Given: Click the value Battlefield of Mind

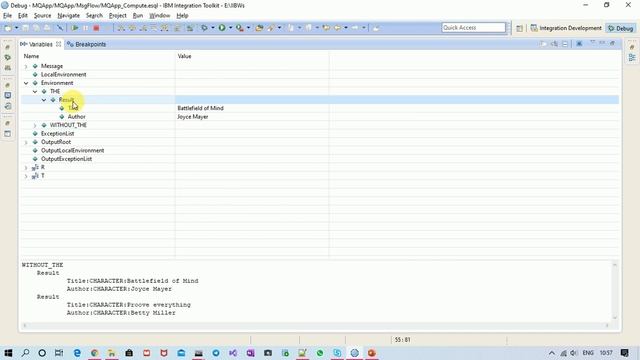Looking at the screenshot, I should click(200, 108).
